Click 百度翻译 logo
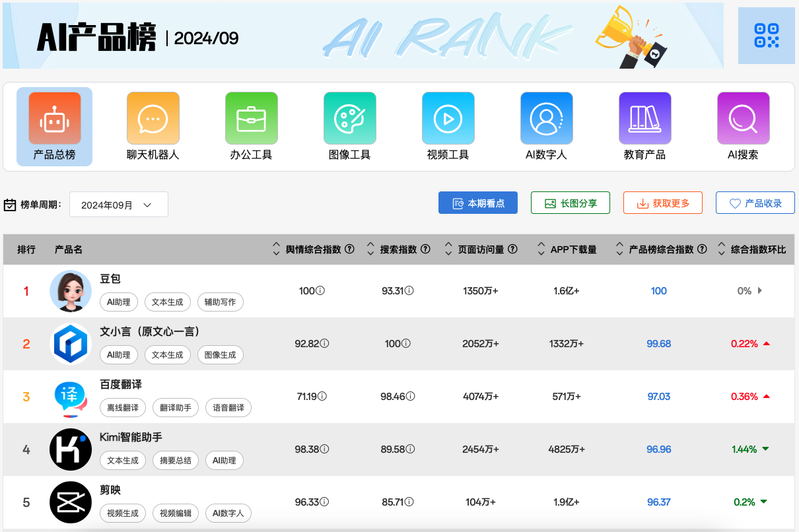 coord(71,397)
